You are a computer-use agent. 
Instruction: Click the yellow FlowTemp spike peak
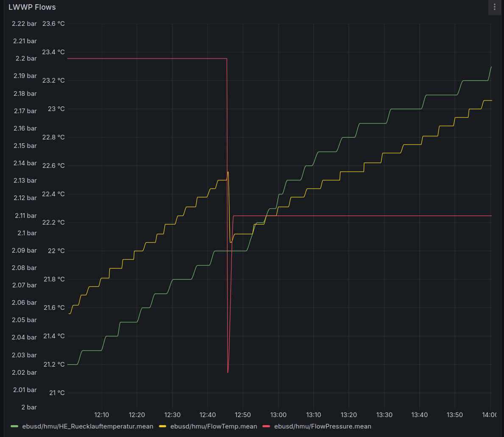point(228,172)
